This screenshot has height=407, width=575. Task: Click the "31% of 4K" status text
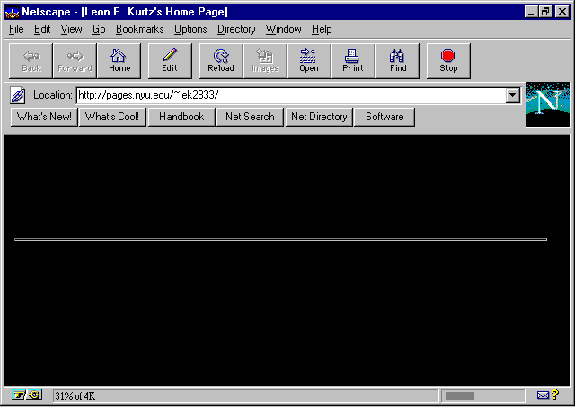tap(75, 396)
